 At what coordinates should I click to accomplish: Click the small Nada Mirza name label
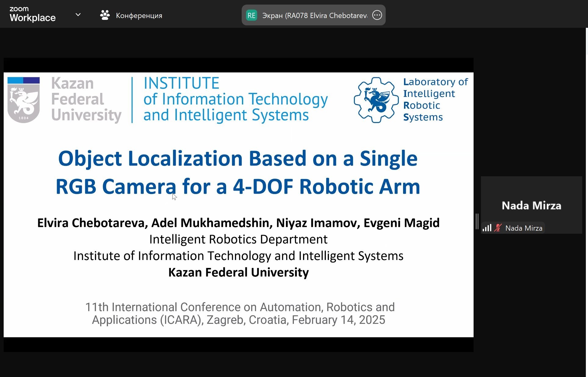coord(524,228)
